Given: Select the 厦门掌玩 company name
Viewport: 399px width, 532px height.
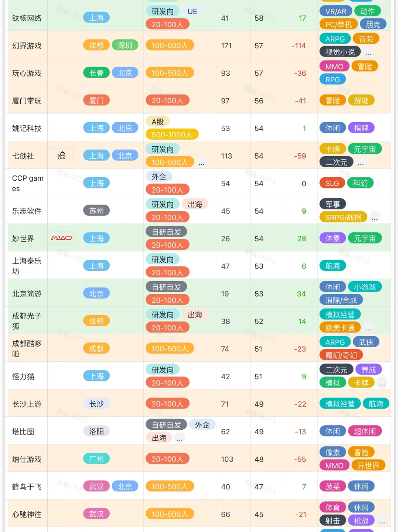Looking at the screenshot, I should (27, 101).
